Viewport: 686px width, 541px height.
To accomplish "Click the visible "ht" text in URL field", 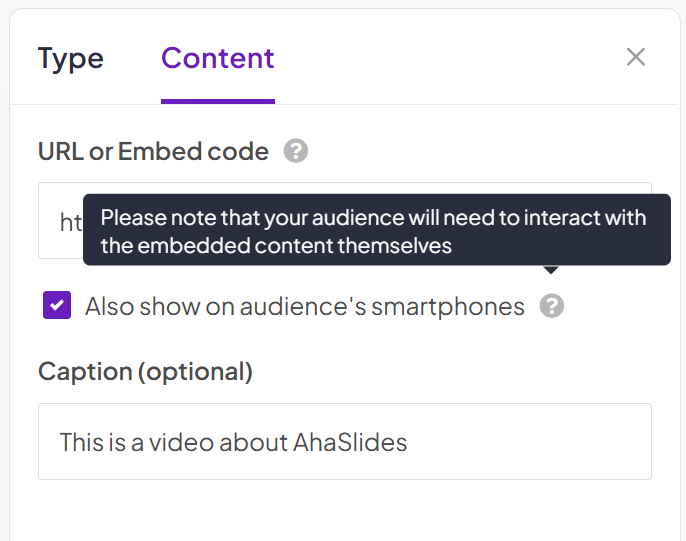I will [x=70, y=222].
